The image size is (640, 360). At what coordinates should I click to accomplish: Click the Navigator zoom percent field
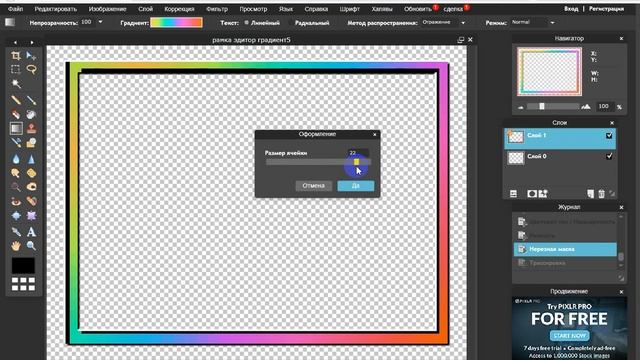point(604,106)
